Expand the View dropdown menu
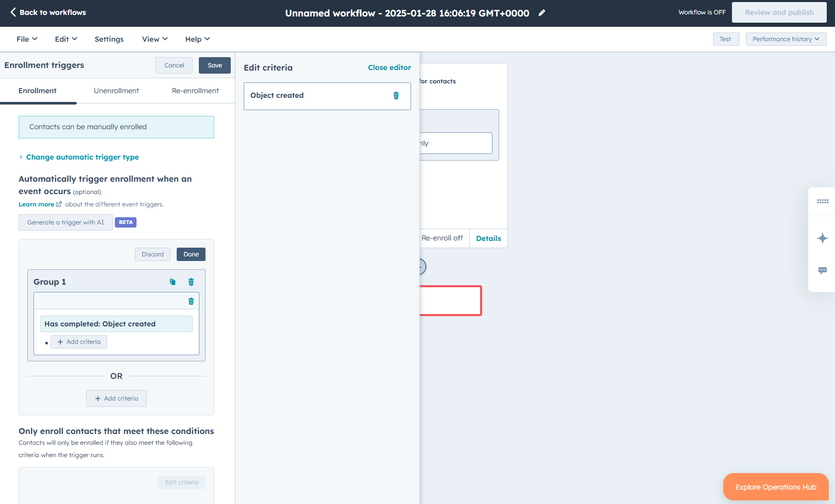This screenshot has height=504, width=835. pyautogui.click(x=155, y=39)
